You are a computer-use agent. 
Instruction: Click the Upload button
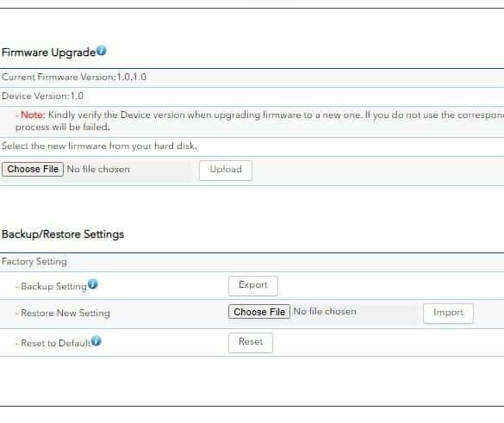coord(226,170)
